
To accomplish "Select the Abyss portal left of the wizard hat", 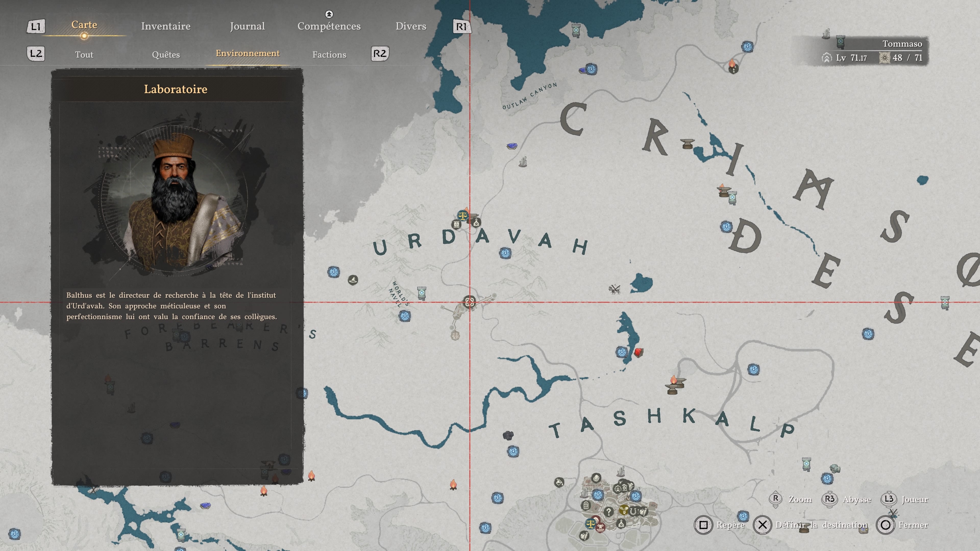I will coord(334,272).
